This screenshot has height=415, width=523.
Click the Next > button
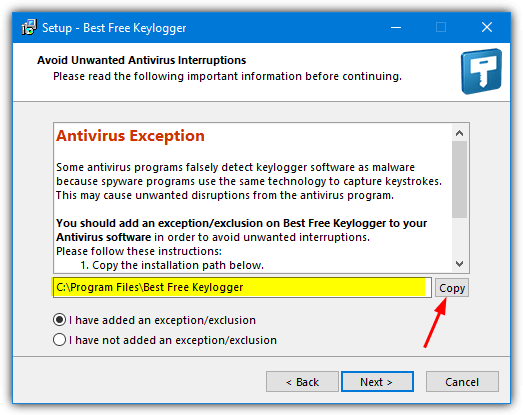(377, 382)
